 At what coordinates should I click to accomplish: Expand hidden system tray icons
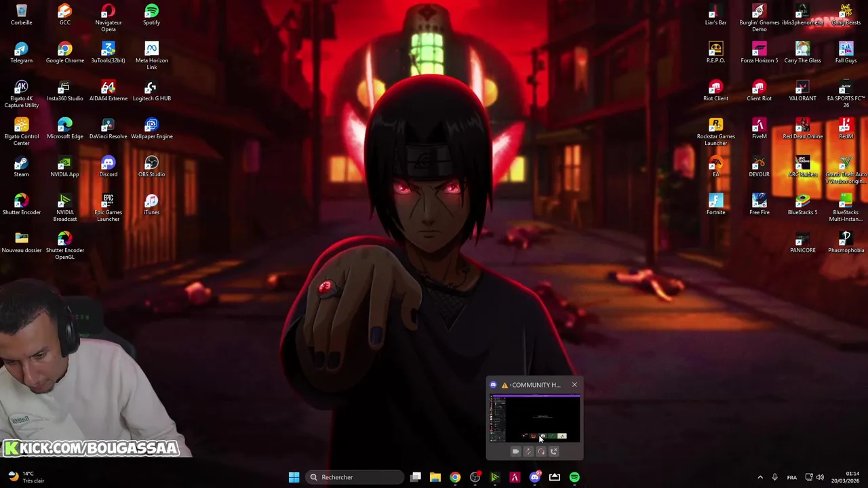(x=760, y=477)
